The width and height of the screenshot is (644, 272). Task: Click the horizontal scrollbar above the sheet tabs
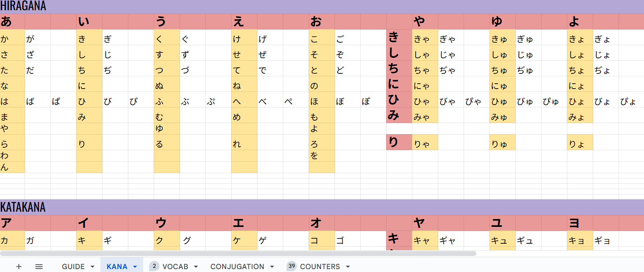tap(238, 254)
